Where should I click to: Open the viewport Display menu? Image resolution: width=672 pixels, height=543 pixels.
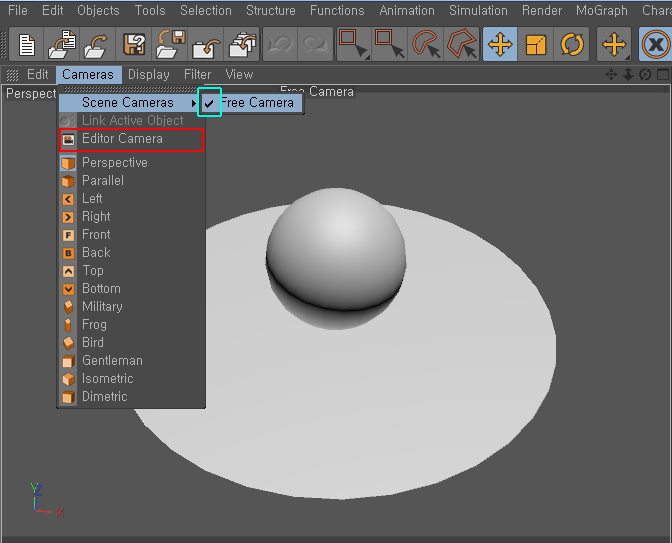(x=149, y=75)
